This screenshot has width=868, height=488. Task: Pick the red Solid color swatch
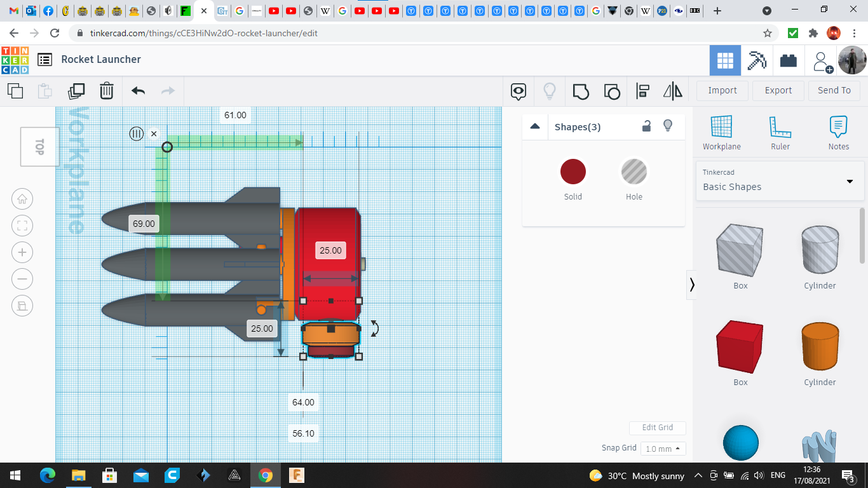573,172
